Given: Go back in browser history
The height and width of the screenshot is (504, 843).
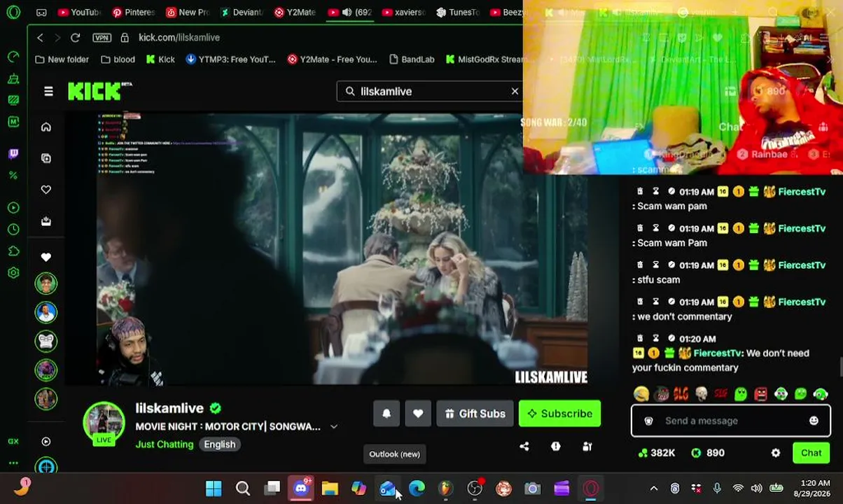Looking at the screenshot, I should [40, 37].
